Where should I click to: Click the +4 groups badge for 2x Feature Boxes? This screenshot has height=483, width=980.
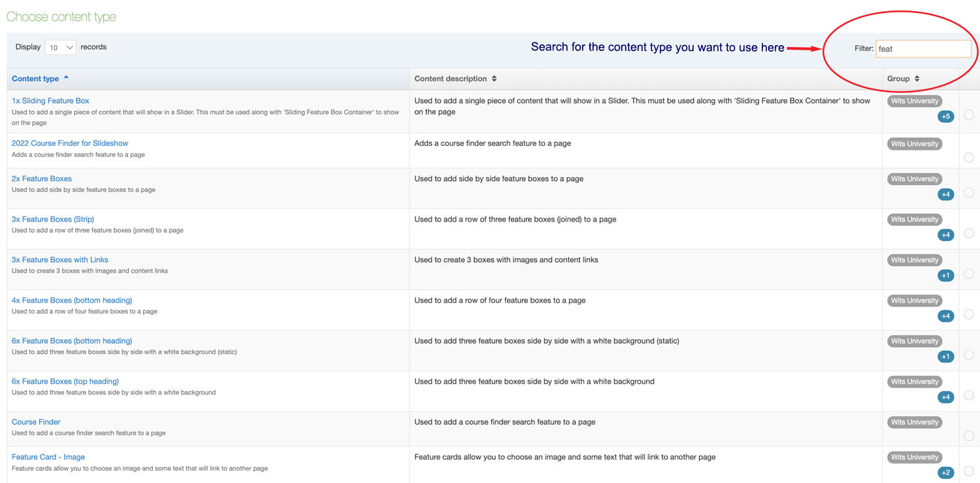coord(945,194)
